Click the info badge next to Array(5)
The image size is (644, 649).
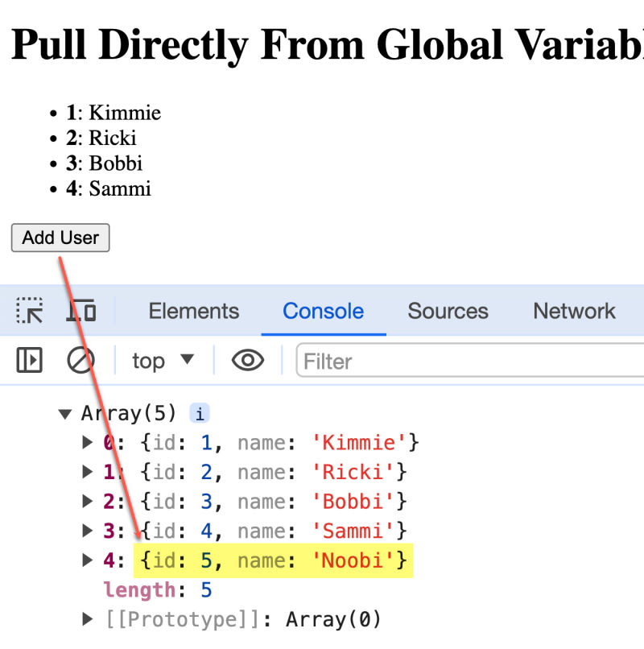pos(199,414)
